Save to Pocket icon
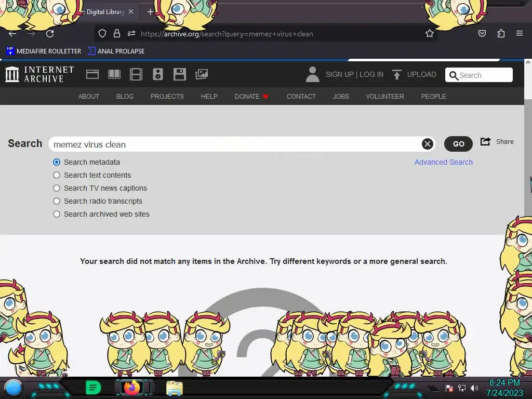The image size is (532, 399). point(482,34)
